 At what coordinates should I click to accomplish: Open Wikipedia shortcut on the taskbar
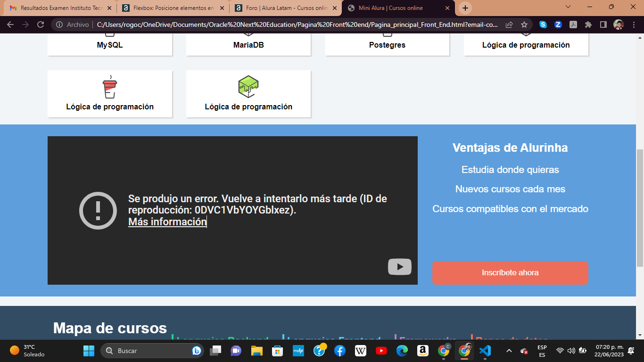(361, 351)
